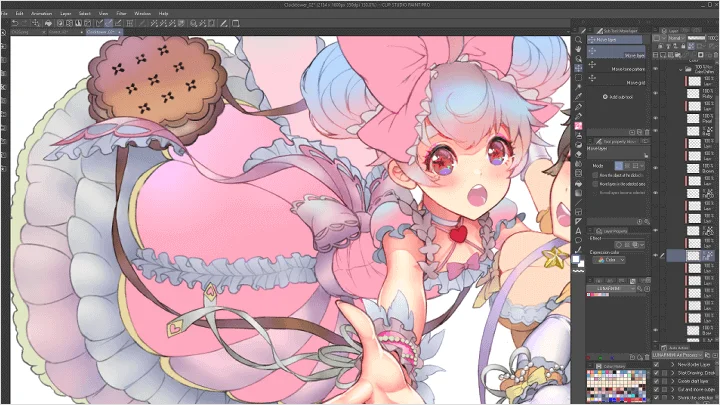
Task: Open the Mode options dropdown arrow
Action: (642, 166)
